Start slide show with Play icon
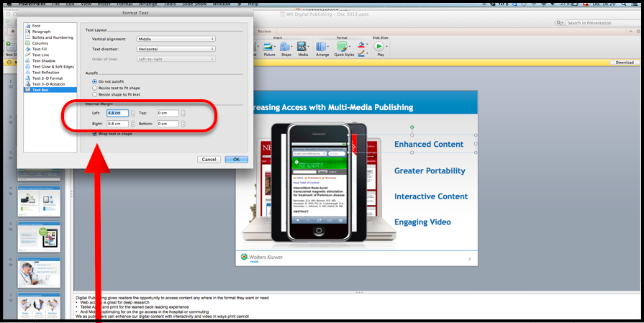644x323 pixels. (x=380, y=46)
